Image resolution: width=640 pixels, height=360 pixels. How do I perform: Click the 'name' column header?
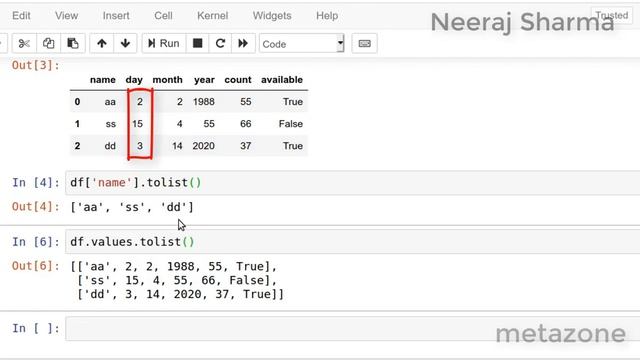click(103, 80)
